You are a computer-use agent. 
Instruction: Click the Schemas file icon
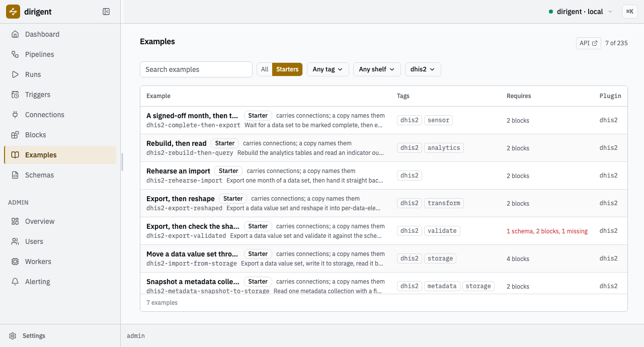click(x=15, y=175)
